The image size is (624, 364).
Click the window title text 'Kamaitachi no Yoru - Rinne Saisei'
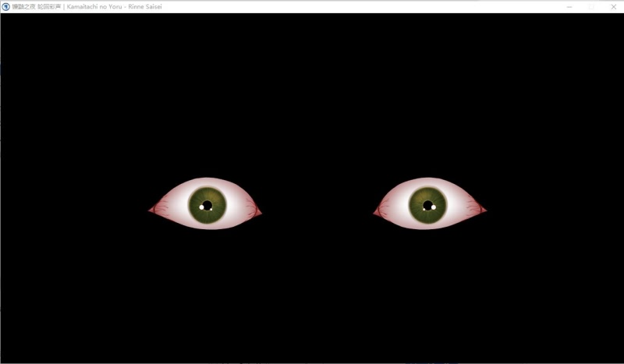pyautogui.click(x=114, y=7)
